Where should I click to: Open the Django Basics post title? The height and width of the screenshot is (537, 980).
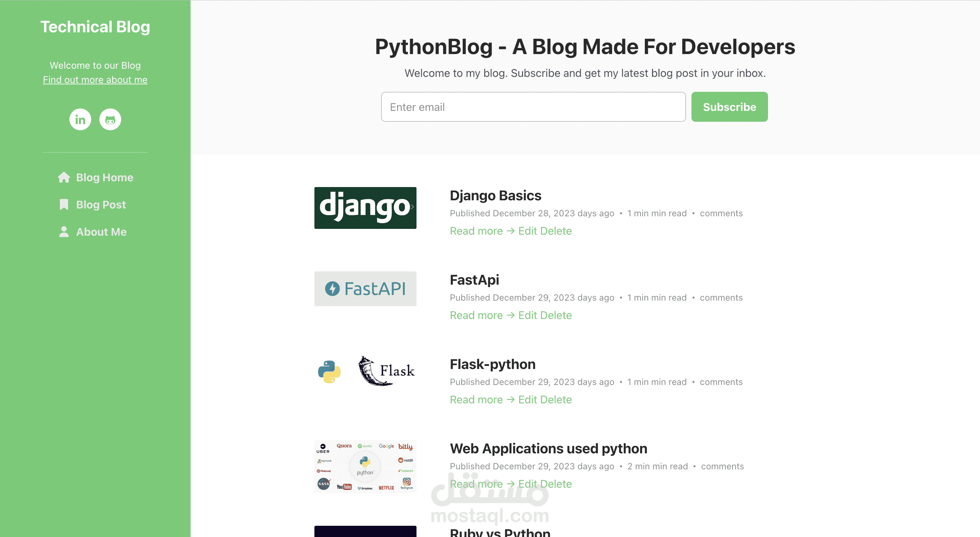[x=495, y=196]
